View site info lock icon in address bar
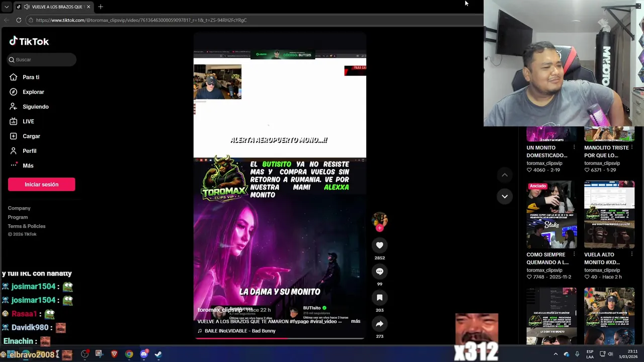Image resolution: width=644 pixels, height=362 pixels. click(x=31, y=20)
